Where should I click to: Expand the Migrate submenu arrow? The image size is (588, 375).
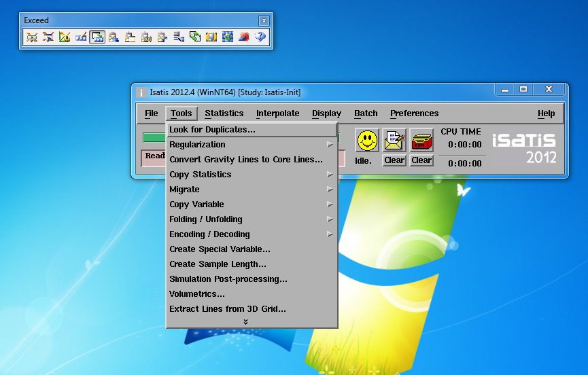(x=330, y=189)
